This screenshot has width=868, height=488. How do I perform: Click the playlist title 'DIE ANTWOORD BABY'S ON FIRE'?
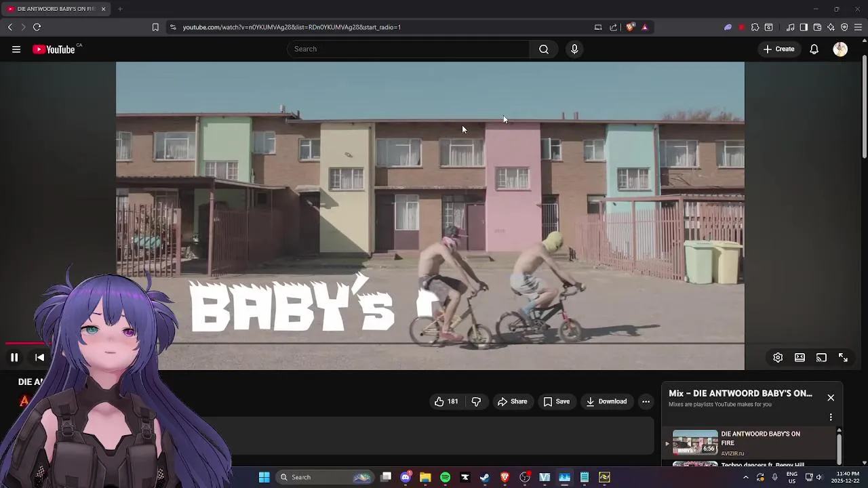(760, 439)
